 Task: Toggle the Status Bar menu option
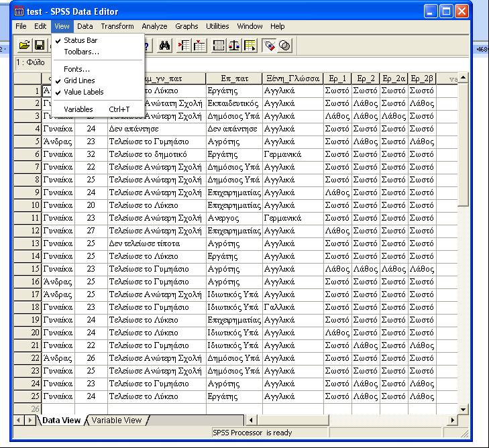point(98,40)
